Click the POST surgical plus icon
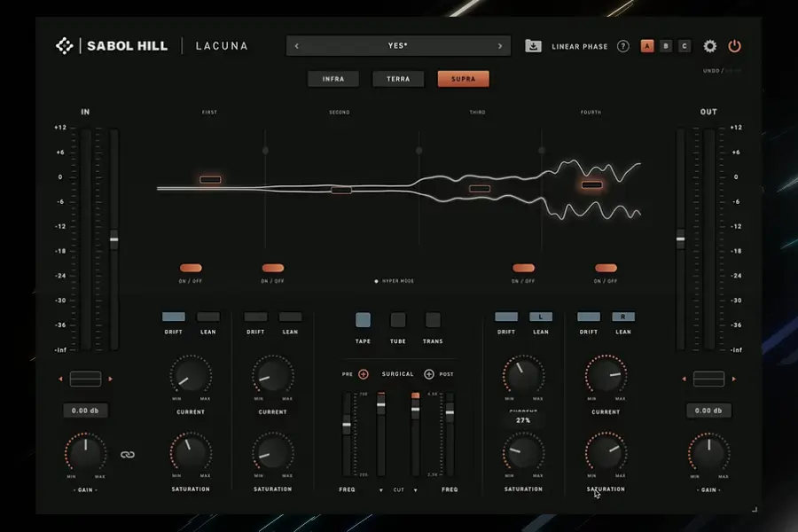Viewport: 798px width, 532px height. point(429,374)
